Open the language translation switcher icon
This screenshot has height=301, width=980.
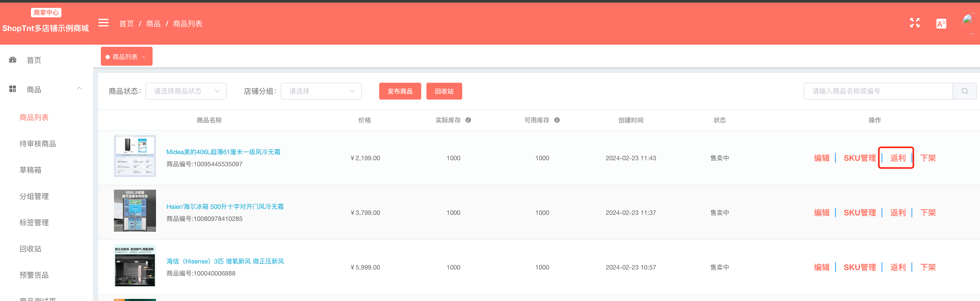tap(941, 24)
